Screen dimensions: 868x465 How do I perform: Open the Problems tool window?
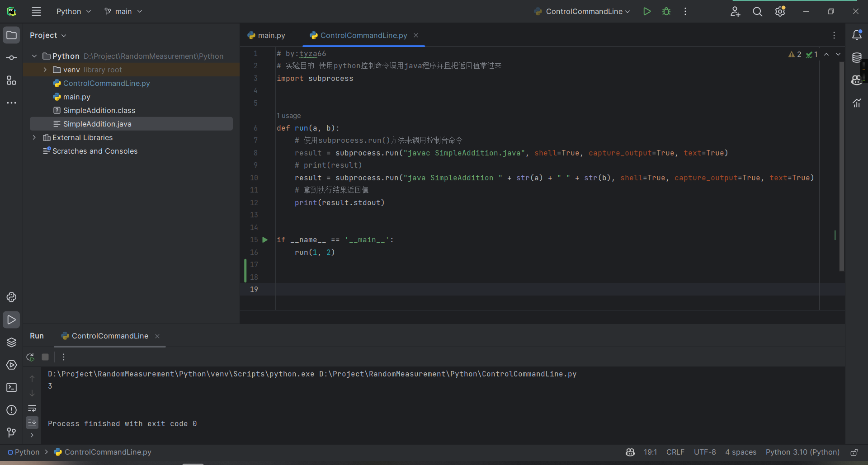tap(12, 410)
